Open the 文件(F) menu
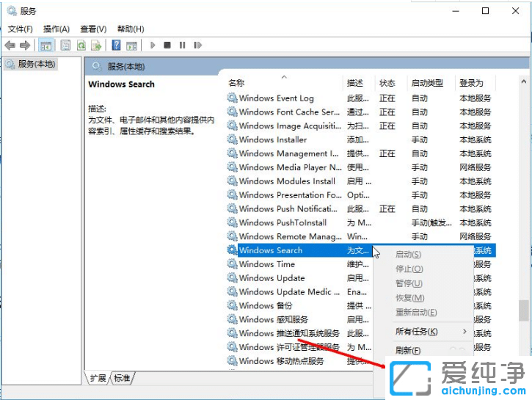The image size is (532, 400). pos(21,29)
